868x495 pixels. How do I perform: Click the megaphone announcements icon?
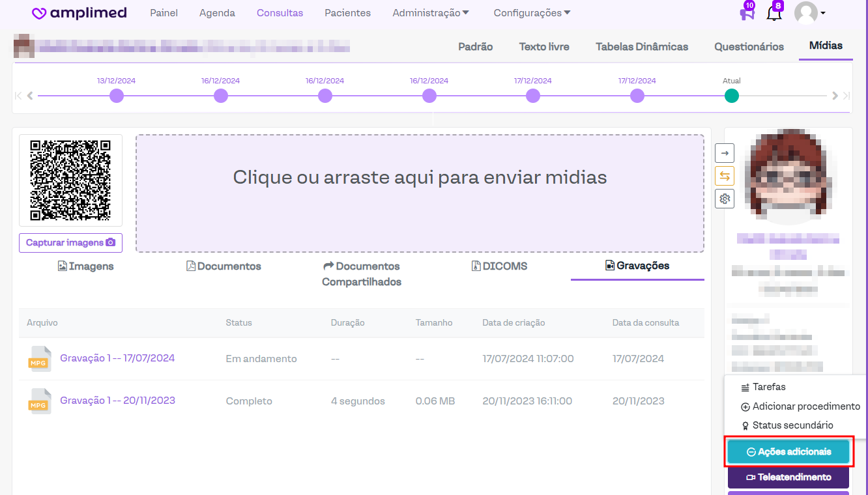point(747,14)
